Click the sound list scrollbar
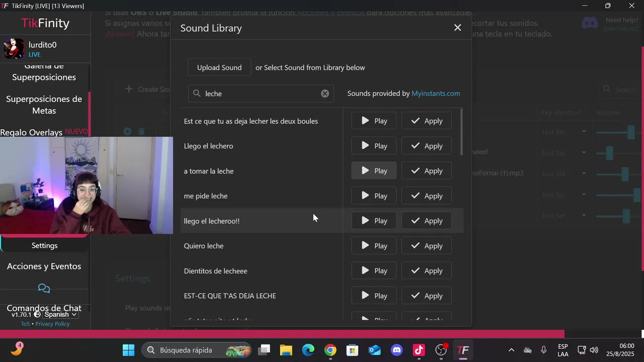This screenshot has width=644, height=362. coord(461,132)
